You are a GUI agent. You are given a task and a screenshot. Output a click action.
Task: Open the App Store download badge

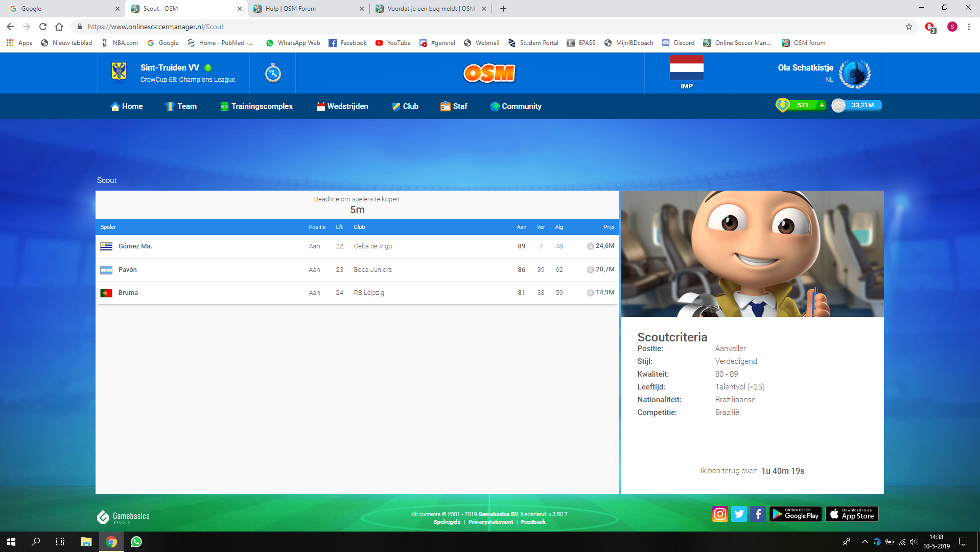coord(852,514)
